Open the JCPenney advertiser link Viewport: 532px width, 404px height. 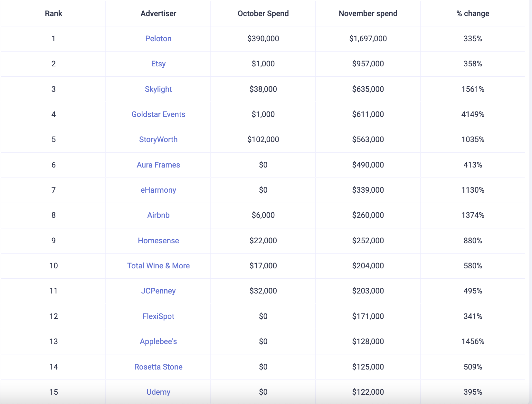click(158, 291)
